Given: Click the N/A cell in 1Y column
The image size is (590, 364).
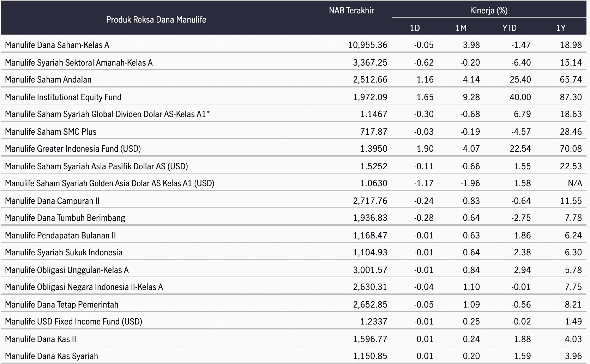Looking at the screenshot, I should click(x=575, y=183).
